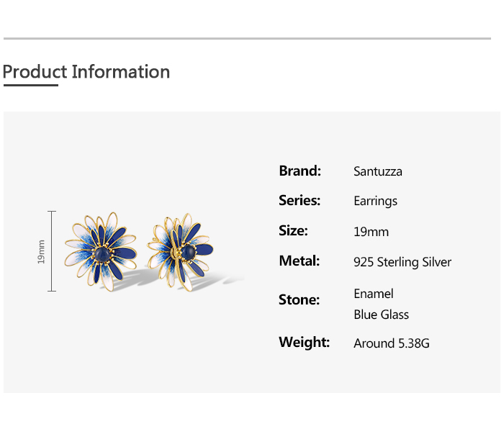Click the vertical dimension measurement line
The image size is (504, 429).
(51, 251)
